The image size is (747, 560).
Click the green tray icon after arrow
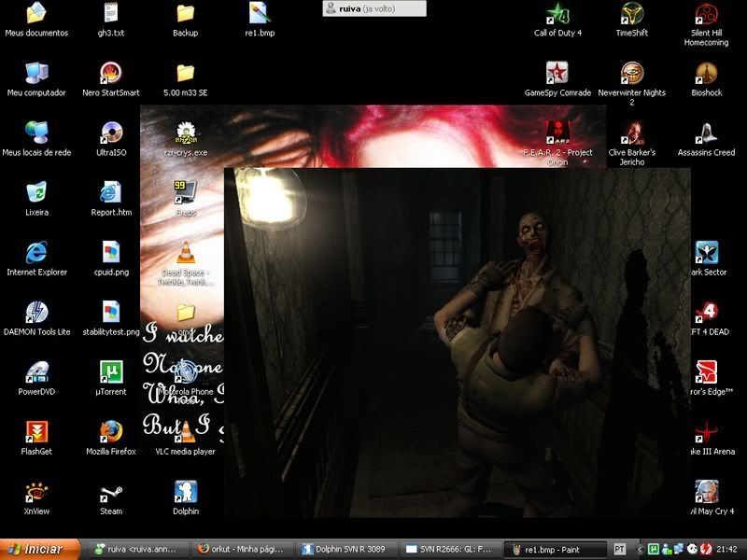coord(654,549)
